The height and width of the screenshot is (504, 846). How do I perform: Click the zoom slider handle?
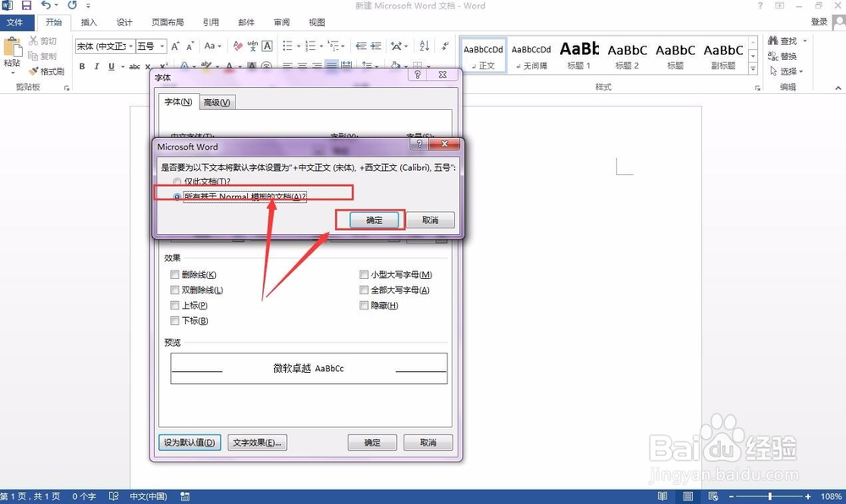coord(770,496)
